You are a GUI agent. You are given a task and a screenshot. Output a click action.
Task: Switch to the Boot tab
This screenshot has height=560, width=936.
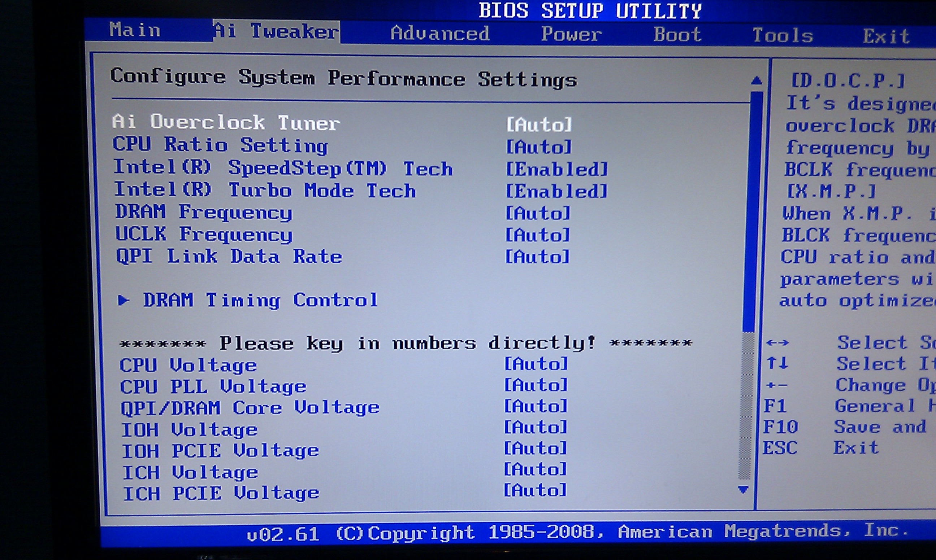pyautogui.click(x=677, y=34)
